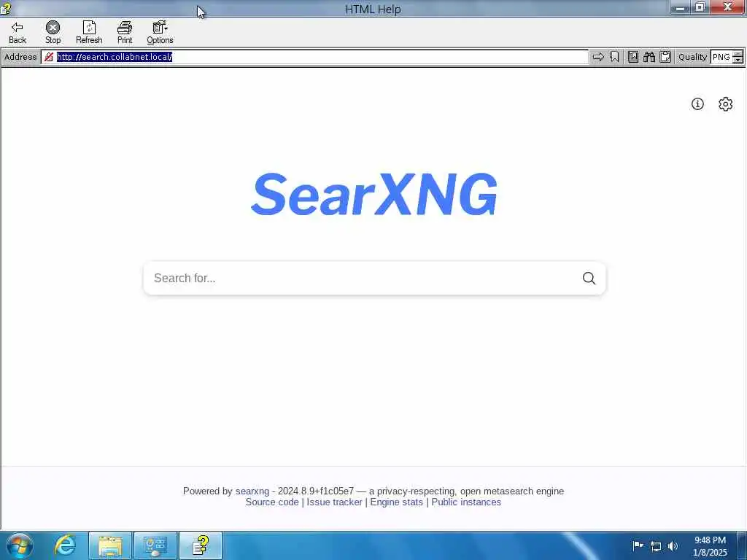
Task: Open SearXNG preferences gear icon
Action: [725, 104]
